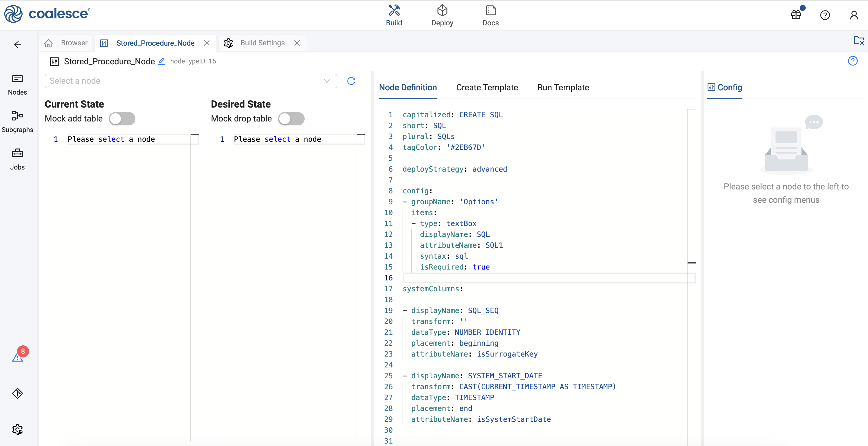The image size is (868, 446).
Task: Open the gift notifications icon
Action: 796,15
